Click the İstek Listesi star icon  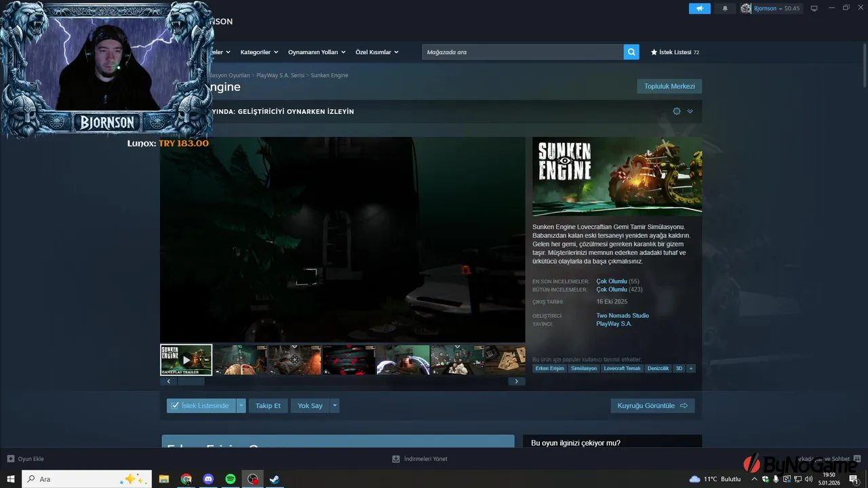click(x=654, y=52)
